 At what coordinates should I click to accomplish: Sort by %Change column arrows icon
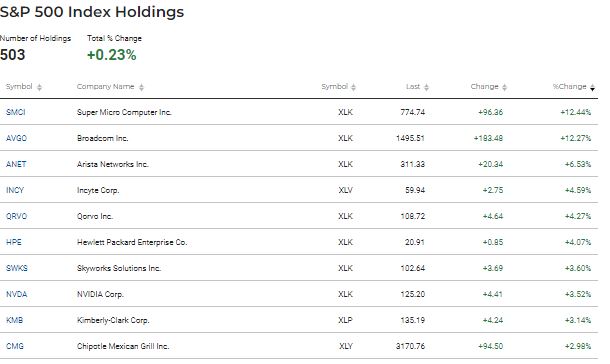[592, 88]
